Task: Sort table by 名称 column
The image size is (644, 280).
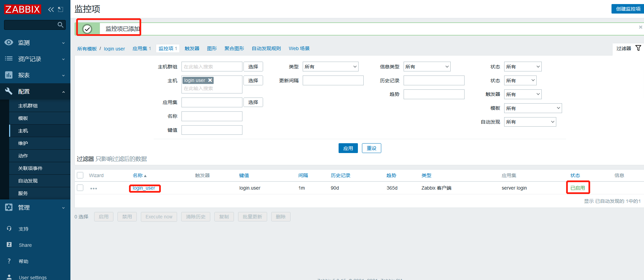Action: tap(139, 175)
